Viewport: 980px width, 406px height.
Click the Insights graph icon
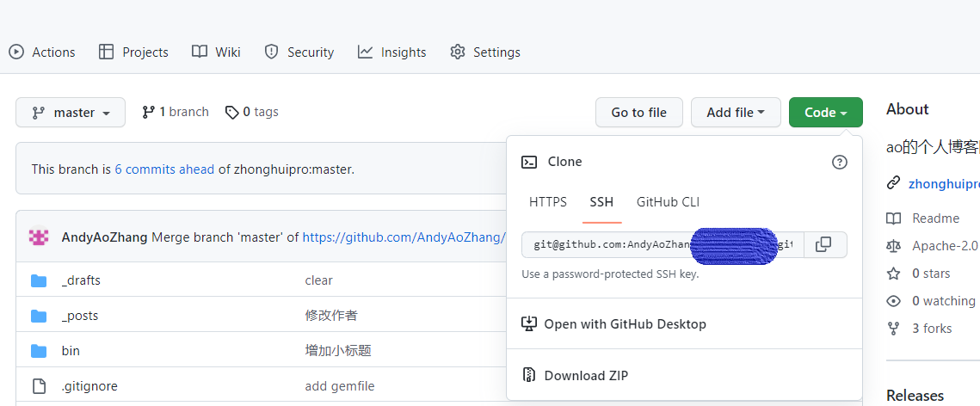[x=365, y=52]
